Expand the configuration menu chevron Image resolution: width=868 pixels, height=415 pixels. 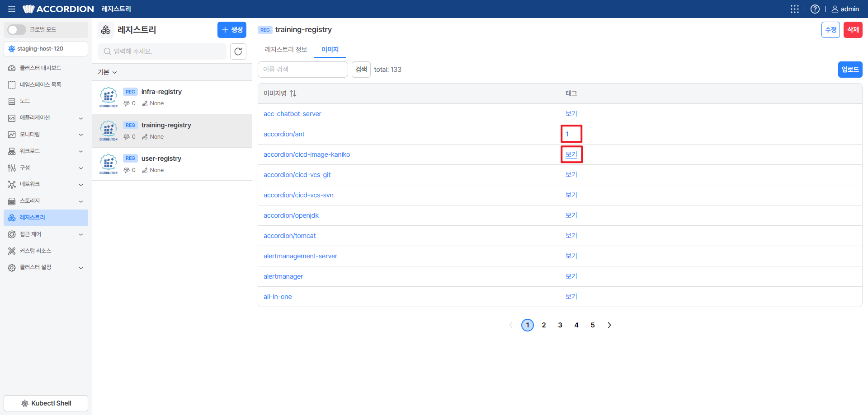coord(81,168)
